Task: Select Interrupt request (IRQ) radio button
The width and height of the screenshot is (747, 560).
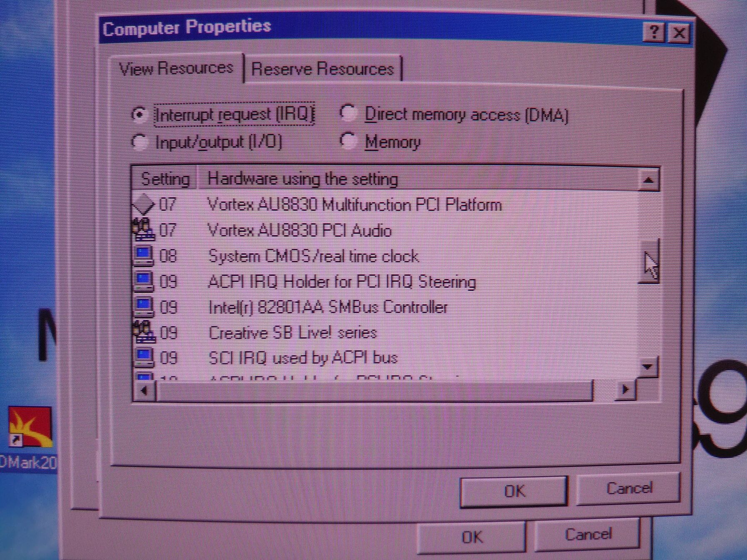Action: click(139, 114)
